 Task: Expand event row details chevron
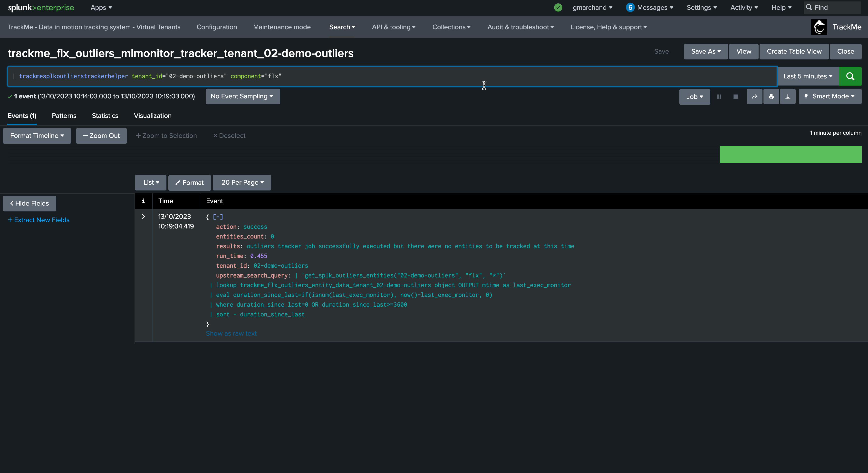[x=143, y=217]
